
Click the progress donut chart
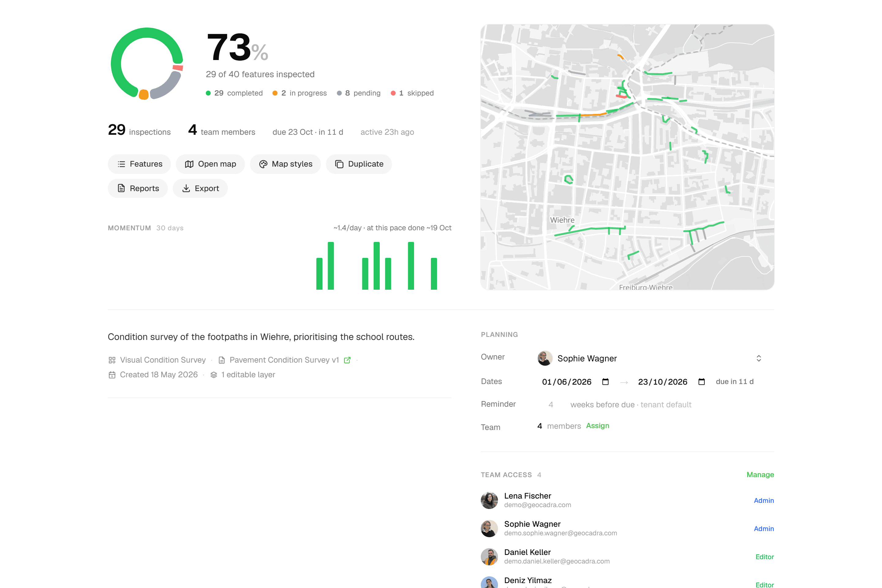click(x=147, y=63)
